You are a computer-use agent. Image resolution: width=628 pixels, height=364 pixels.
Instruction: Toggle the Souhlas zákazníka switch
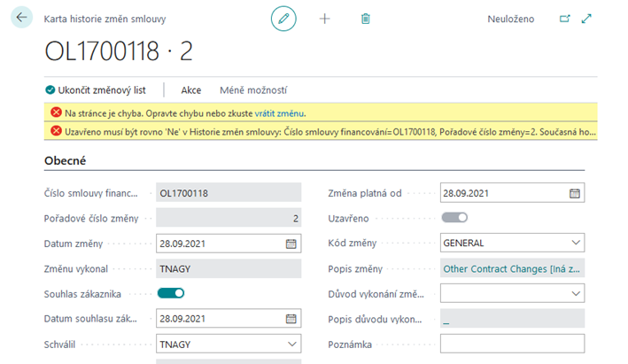tap(171, 293)
